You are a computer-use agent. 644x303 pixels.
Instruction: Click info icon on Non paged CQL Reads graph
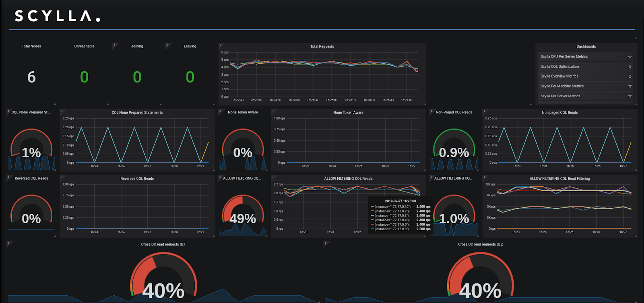pyautogui.click(x=484, y=111)
